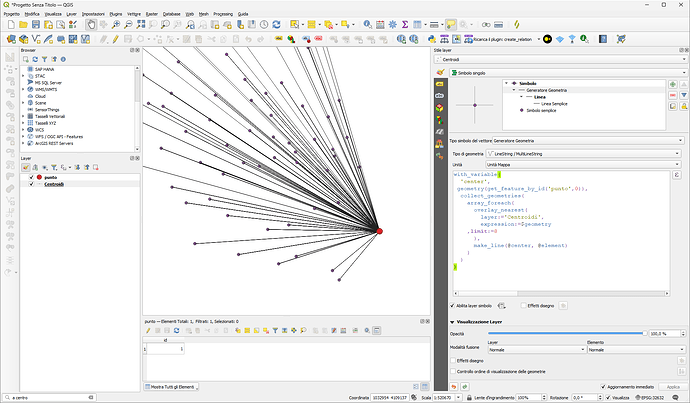Click the Zoom Full extent icon
This screenshot has height=403, width=690.
pos(140,25)
